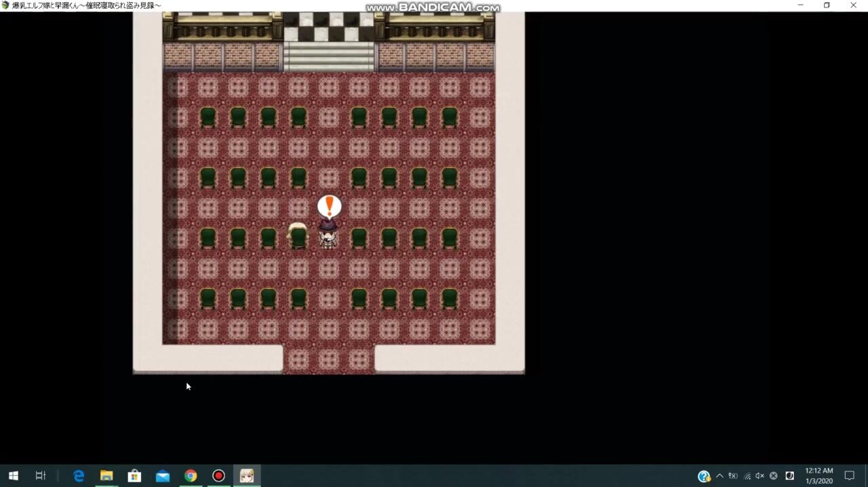868x487 pixels.
Task: Open the Action Center notifications panel
Action: click(x=849, y=475)
